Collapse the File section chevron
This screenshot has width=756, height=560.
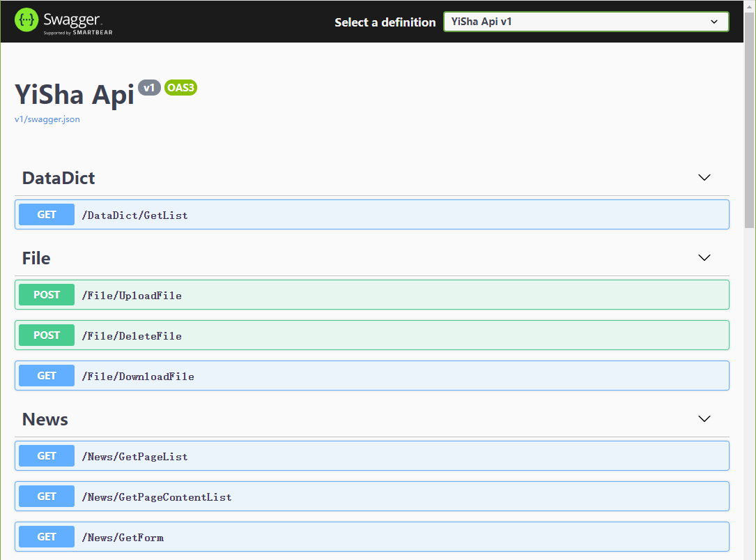pos(704,257)
